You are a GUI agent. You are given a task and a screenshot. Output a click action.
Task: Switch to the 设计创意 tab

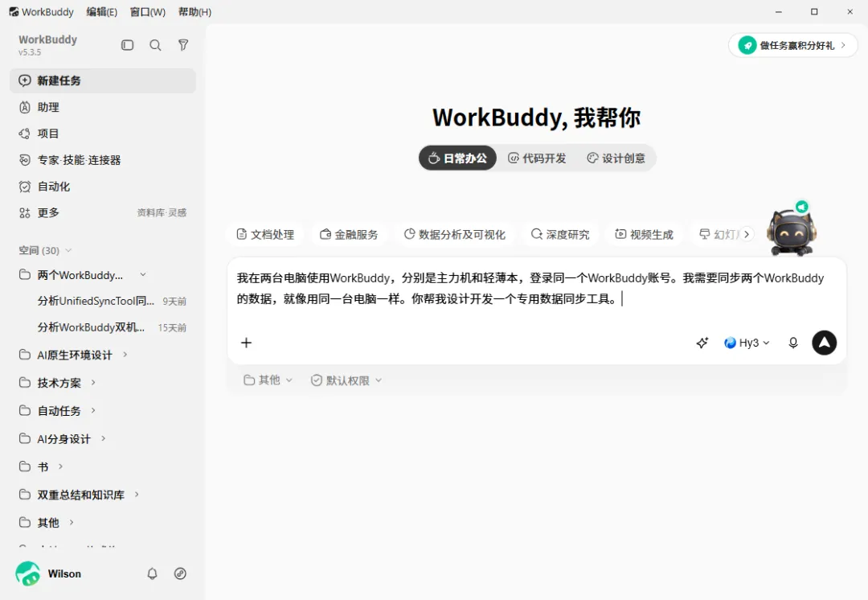[x=616, y=158]
